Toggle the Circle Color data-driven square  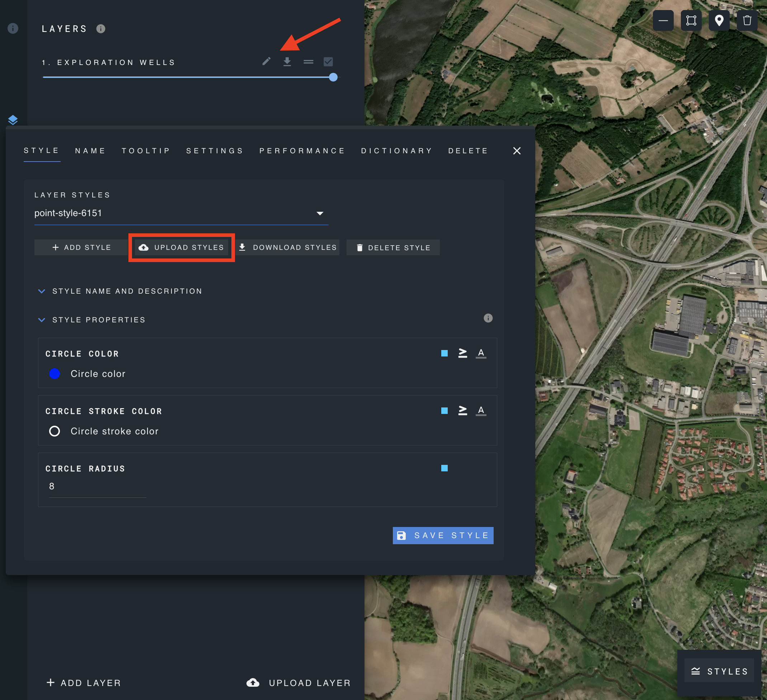444,354
